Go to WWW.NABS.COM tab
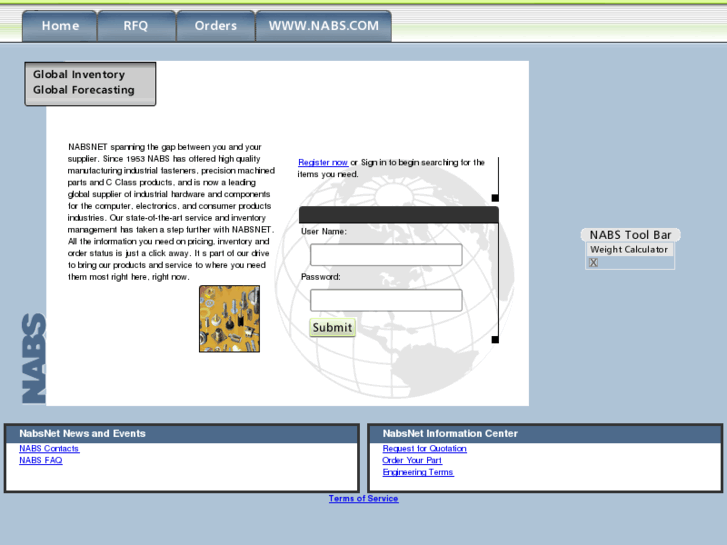The width and height of the screenshot is (727, 545). coord(324,26)
